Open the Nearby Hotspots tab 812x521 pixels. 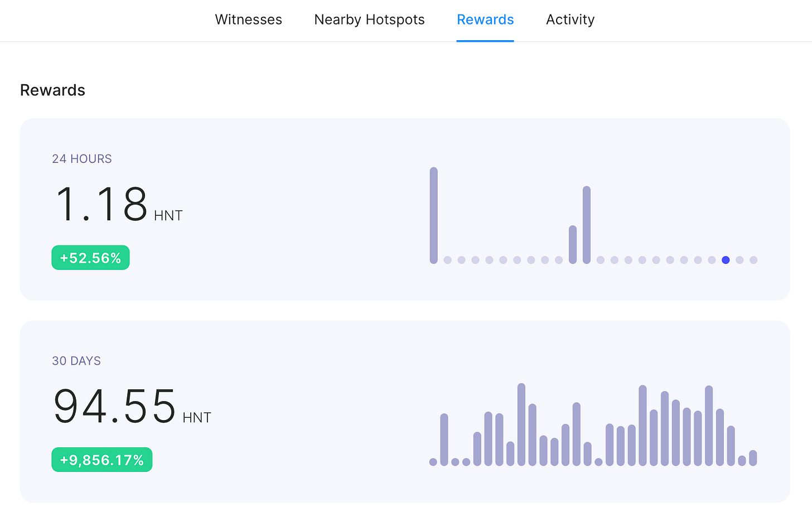(369, 20)
